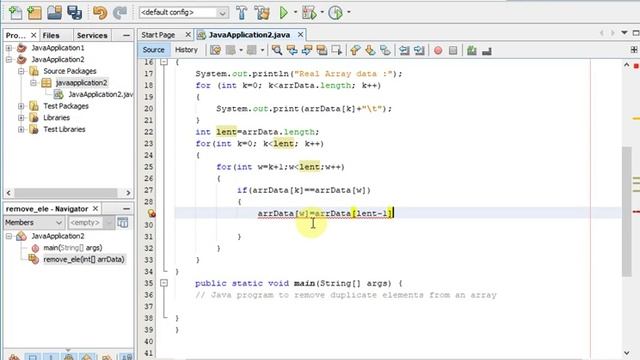Click the Shift Line Right icon
Viewport: 640px width, 360px height.
point(419,50)
